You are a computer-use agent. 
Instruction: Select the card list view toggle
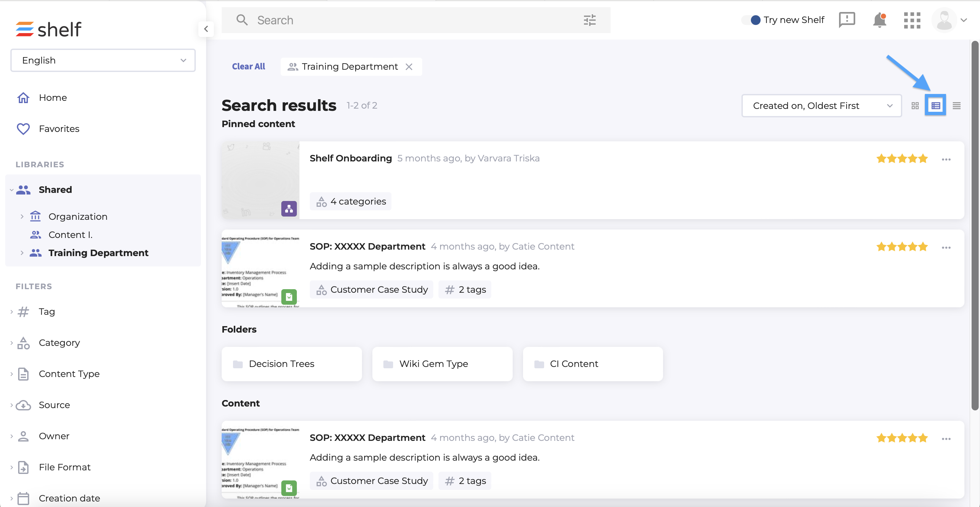(x=936, y=106)
